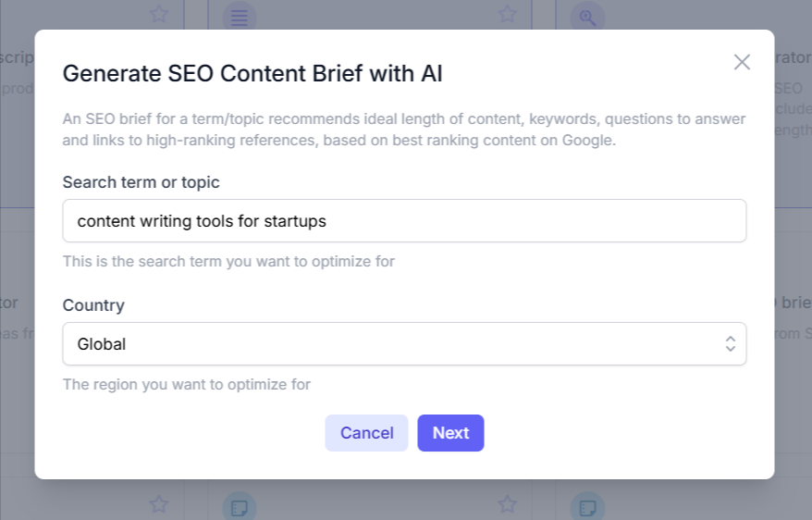Click the Search term or topic label
Screen dimensions: 812x520
click(141, 182)
